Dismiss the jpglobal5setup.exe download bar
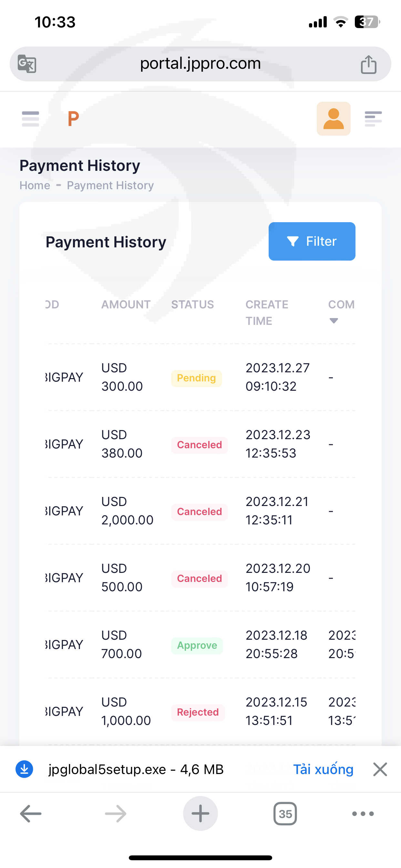The width and height of the screenshot is (401, 868). pos(380,769)
